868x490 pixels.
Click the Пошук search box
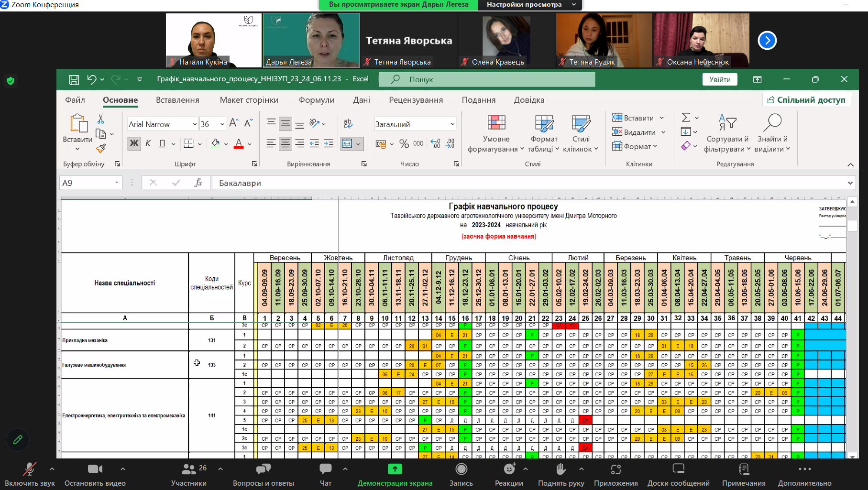point(487,79)
